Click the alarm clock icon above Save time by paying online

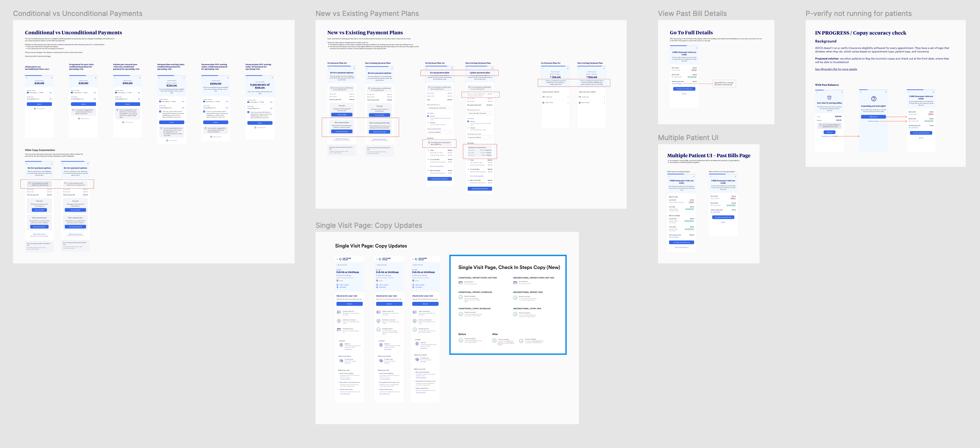[829, 97]
